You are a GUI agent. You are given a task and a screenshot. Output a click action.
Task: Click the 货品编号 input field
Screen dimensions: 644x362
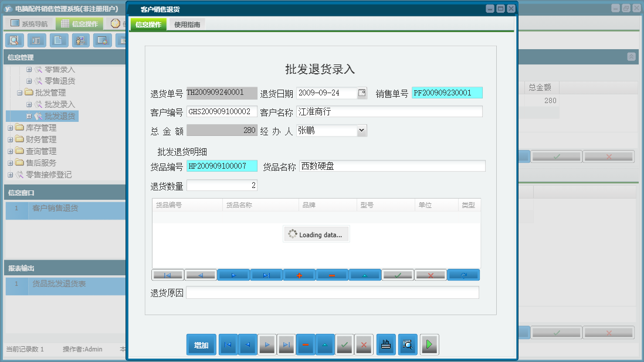coord(222,166)
